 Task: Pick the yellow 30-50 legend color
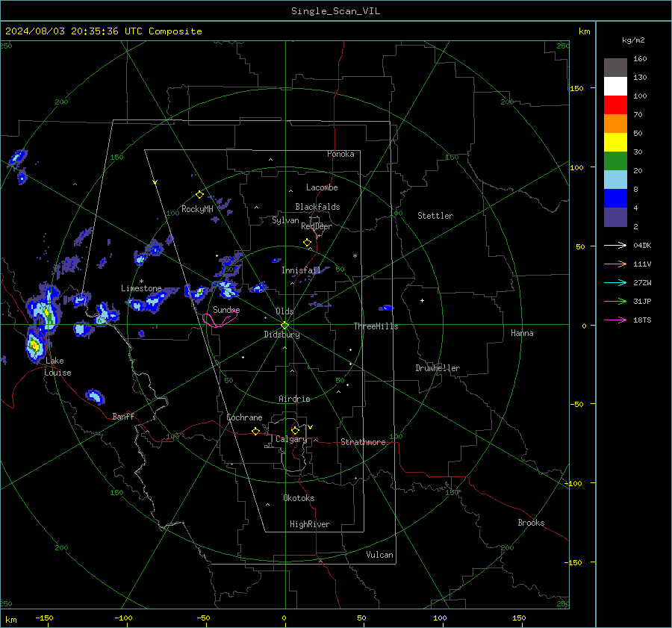pos(615,143)
